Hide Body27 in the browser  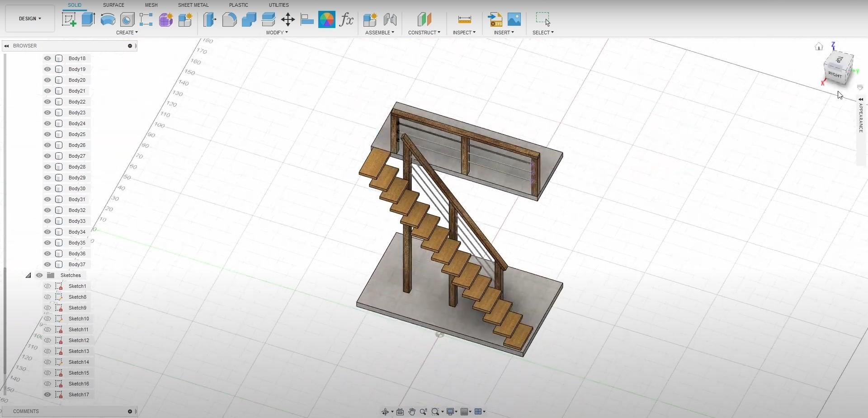47,156
